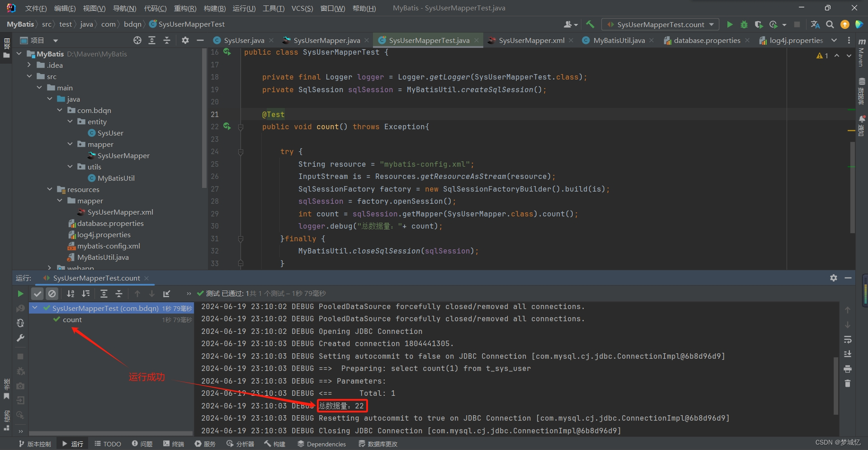Collapse all nodes in the project panel
Screen dimensions: 868x450
(x=167, y=40)
